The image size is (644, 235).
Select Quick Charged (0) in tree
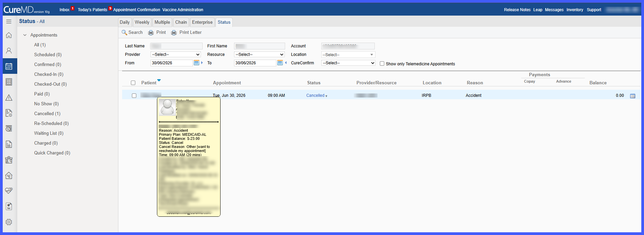[x=52, y=153]
